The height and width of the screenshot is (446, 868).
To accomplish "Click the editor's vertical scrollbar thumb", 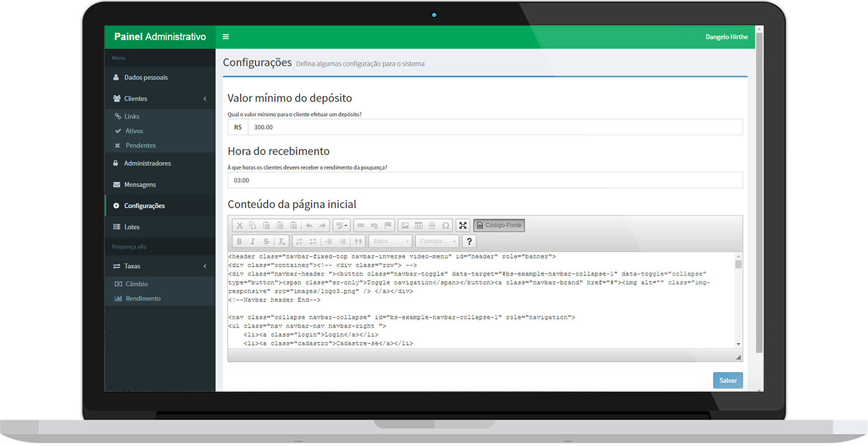I will click(738, 264).
